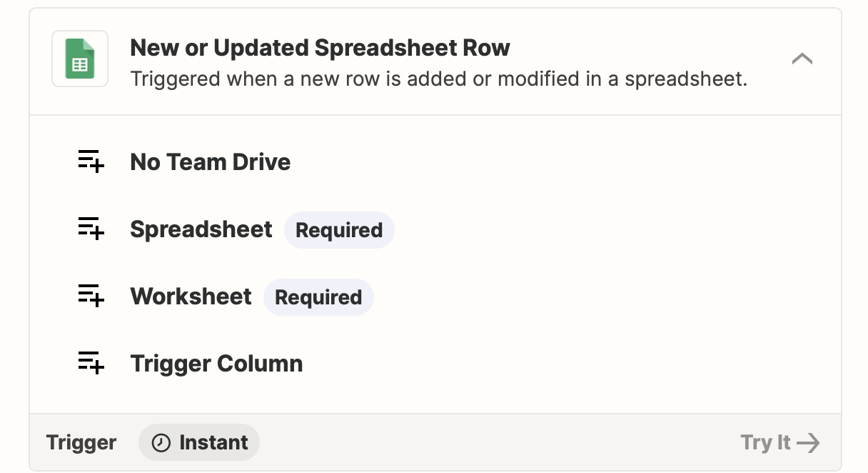Select the Trigger Column field label
868x473 pixels.
216,364
